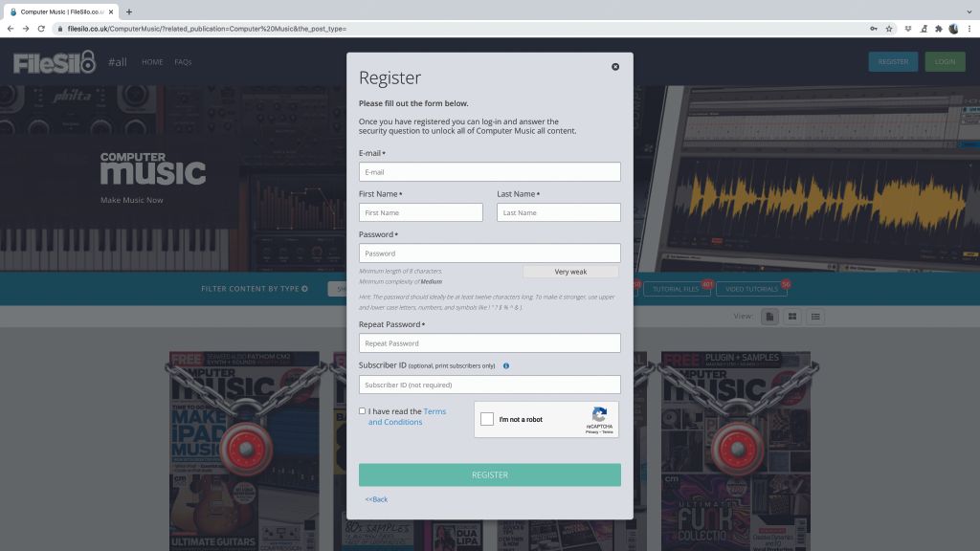Check the Terms and Conditions agreement box
The height and width of the screenshot is (551, 980).
[362, 410]
